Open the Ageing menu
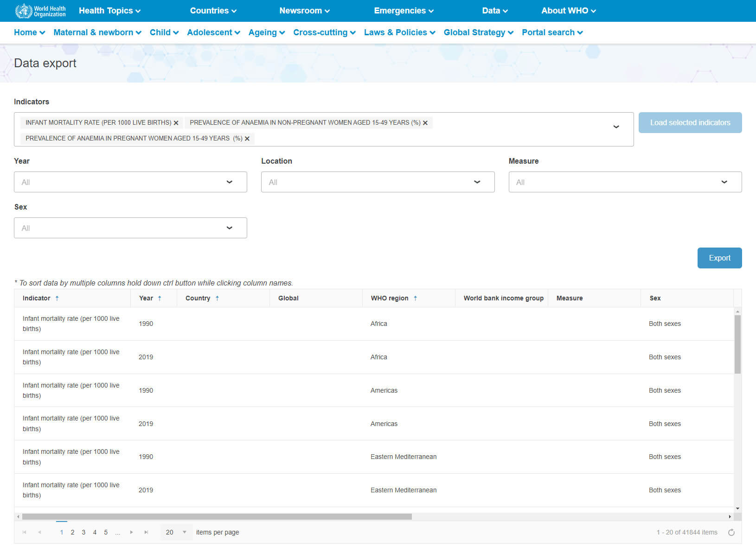The width and height of the screenshot is (756, 560). 267,32
